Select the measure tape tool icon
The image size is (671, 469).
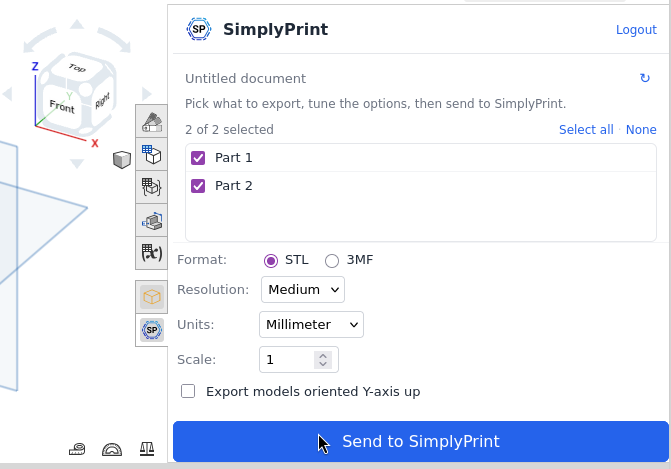77,449
